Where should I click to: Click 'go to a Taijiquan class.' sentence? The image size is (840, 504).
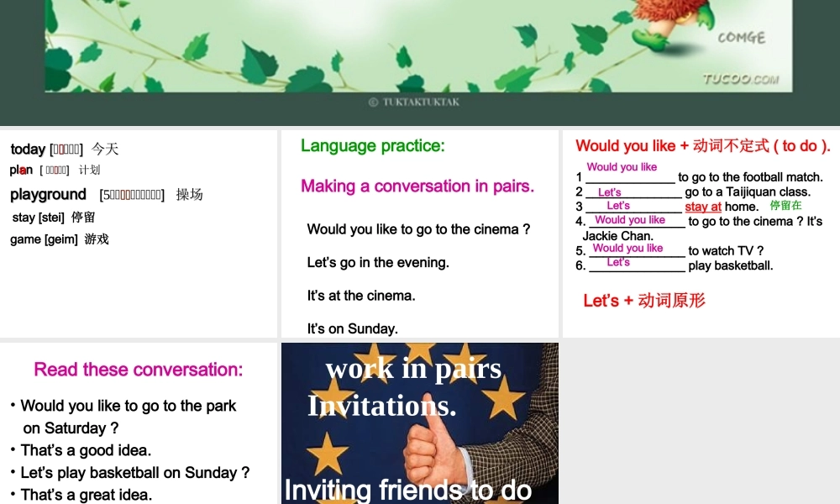tap(748, 192)
